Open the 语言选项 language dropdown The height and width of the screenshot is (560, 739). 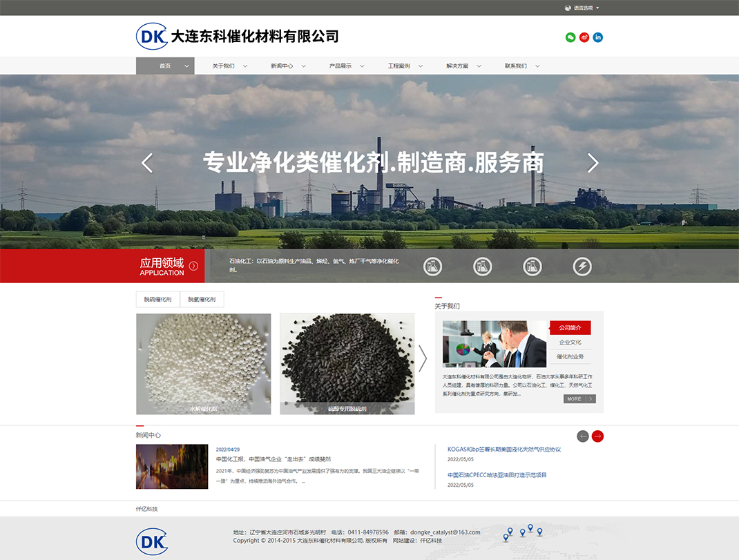pyautogui.click(x=582, y=8)
